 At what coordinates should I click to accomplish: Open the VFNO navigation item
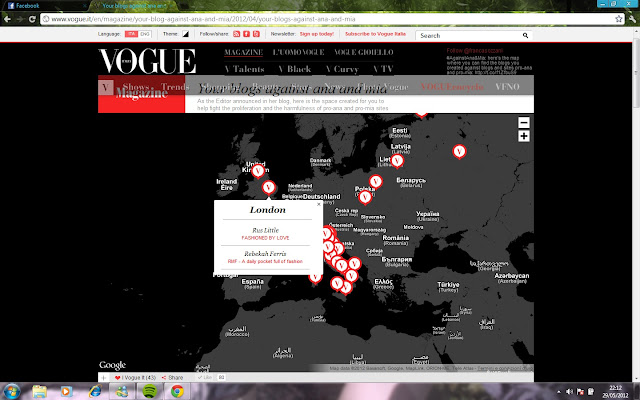point(507,87)
